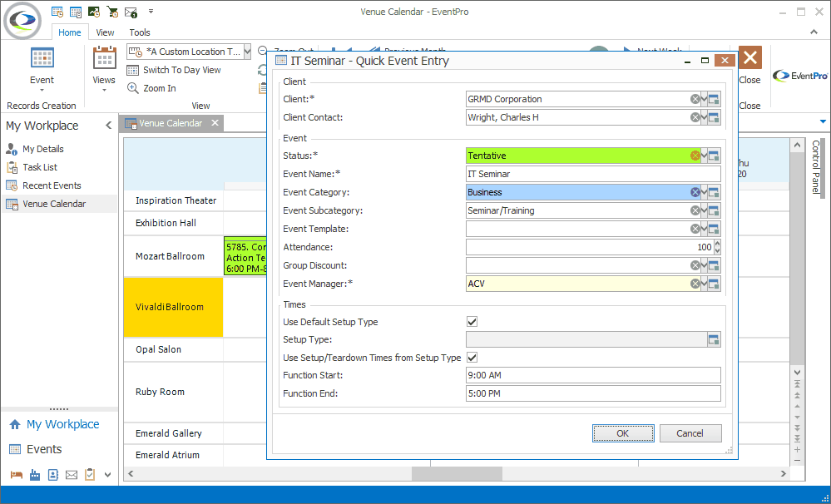
Task: Click the clipboard checklist navigation icon
Action: coord(90,474)
